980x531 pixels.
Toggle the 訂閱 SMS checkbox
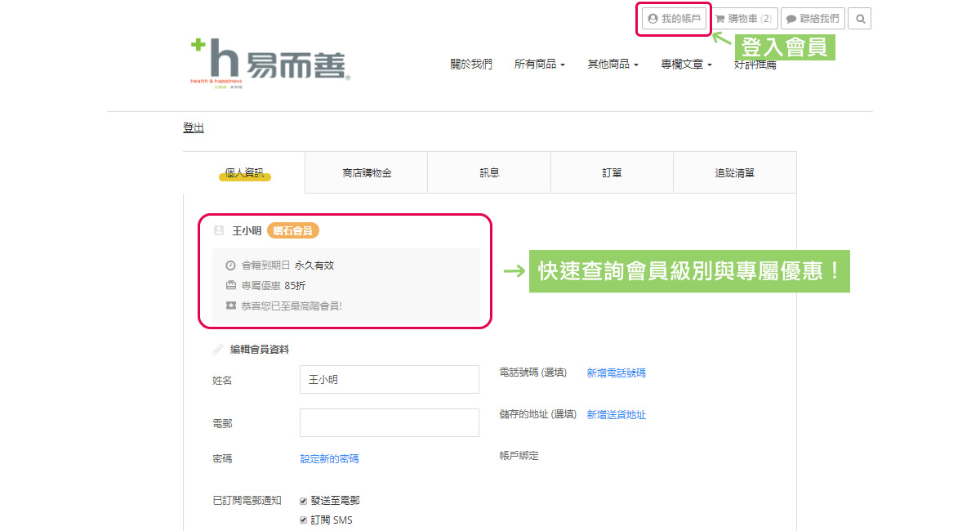pos(304,520)
